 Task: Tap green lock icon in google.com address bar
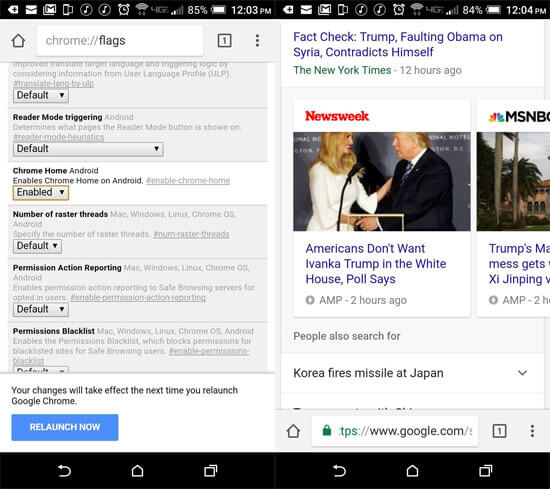327,430
